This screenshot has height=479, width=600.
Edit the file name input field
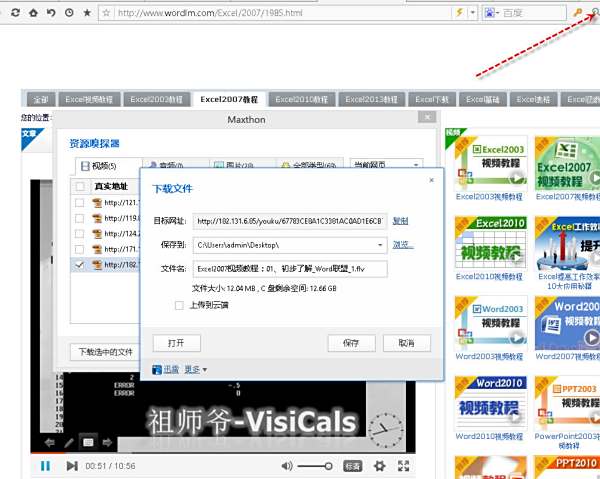coord(290,269)
